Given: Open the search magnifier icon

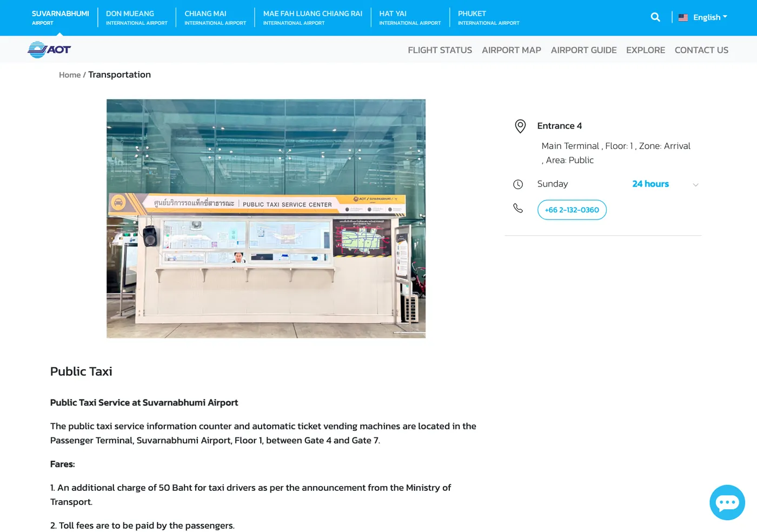Looking at the screenshot, I should tap(655, 17).
